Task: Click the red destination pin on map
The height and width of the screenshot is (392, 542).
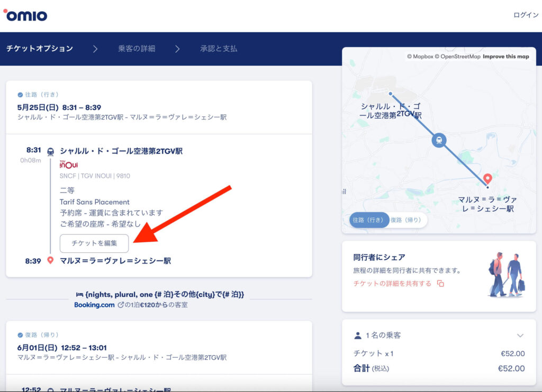Action: (x=487, y=179)
